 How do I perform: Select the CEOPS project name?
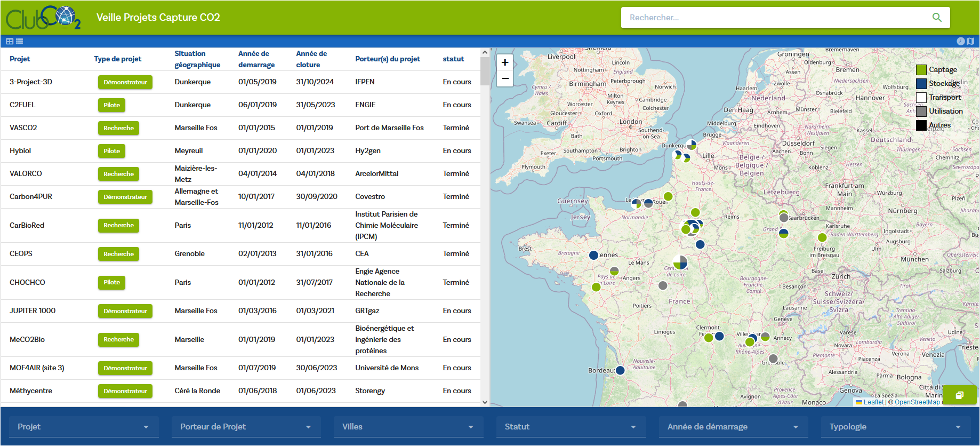click(x=21, y=254)
